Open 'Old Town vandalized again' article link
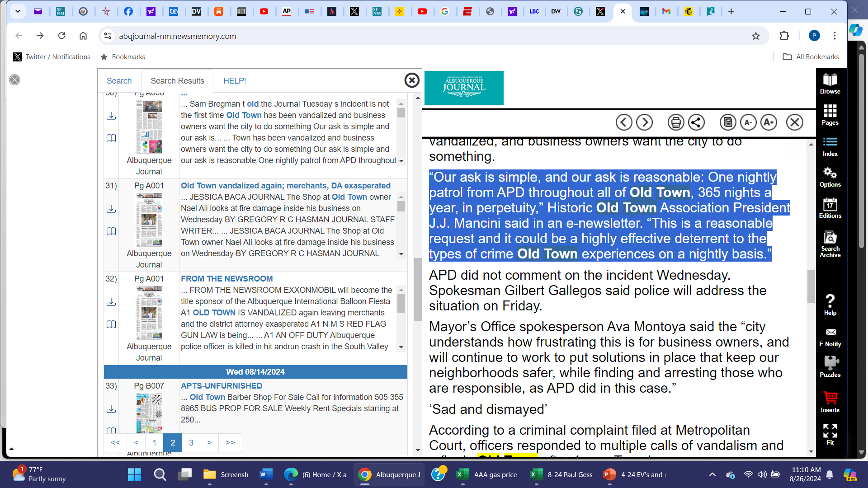Screen dimensions: 868x488 pos(285,186)
